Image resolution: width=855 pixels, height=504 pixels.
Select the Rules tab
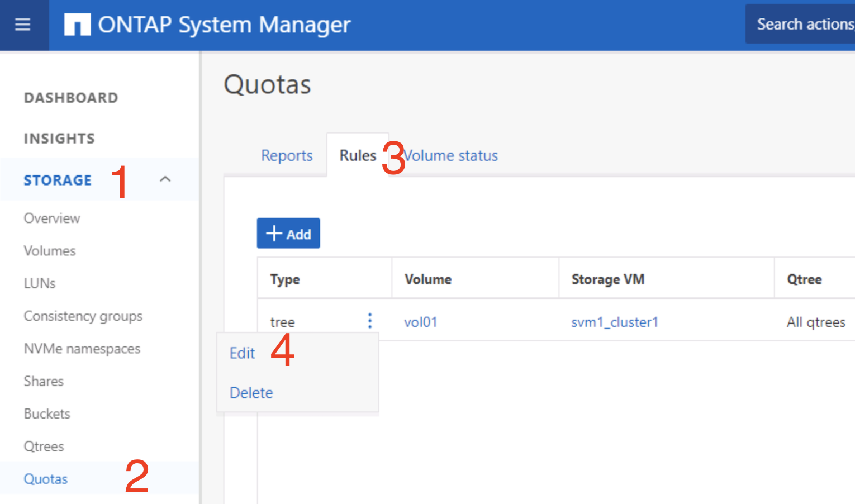(x=358, y=155)
